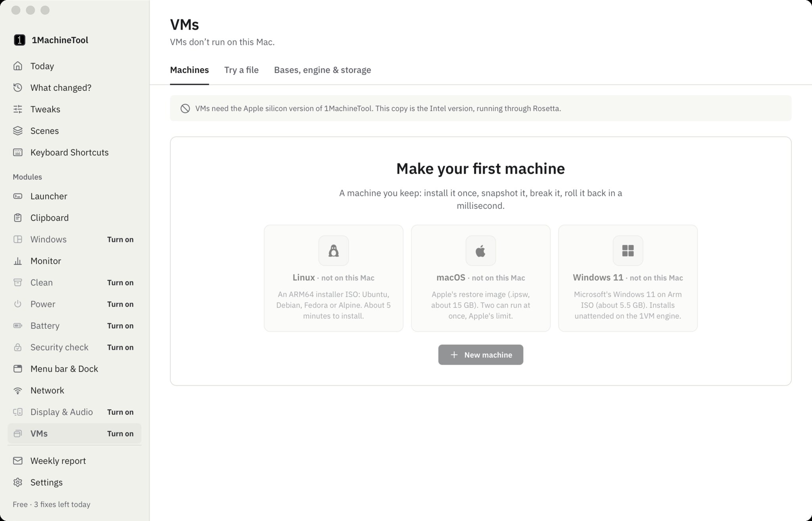Click the macOS Apple logo icon

[481, 251]
